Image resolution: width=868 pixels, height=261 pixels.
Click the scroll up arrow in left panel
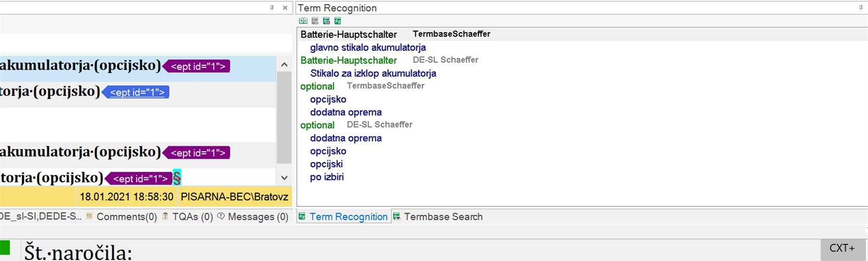[284, 65]
